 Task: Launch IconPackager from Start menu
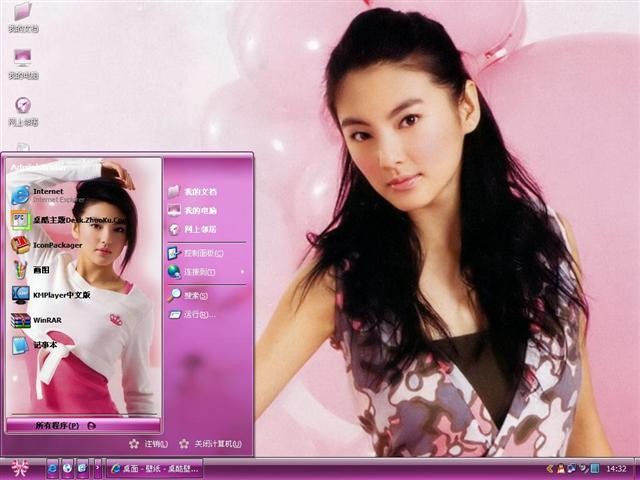click(47, 245)
